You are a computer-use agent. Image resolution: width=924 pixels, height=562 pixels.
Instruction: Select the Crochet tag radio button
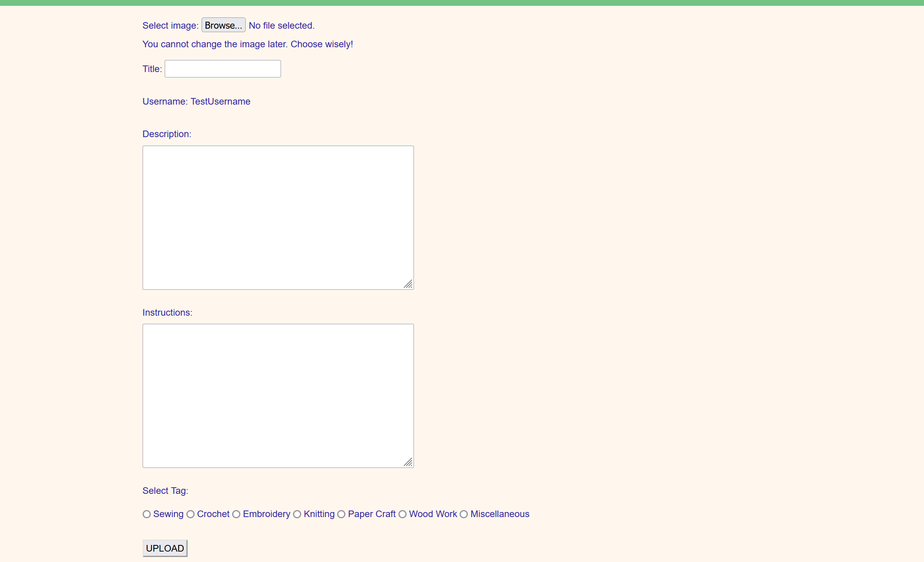pyautogui.click(x=190, y=514)
